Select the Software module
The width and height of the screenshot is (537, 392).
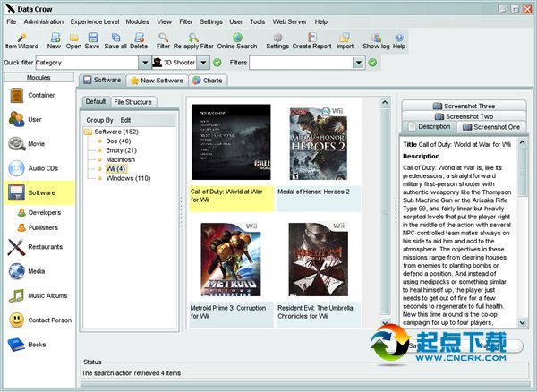(x=39, y=192)
